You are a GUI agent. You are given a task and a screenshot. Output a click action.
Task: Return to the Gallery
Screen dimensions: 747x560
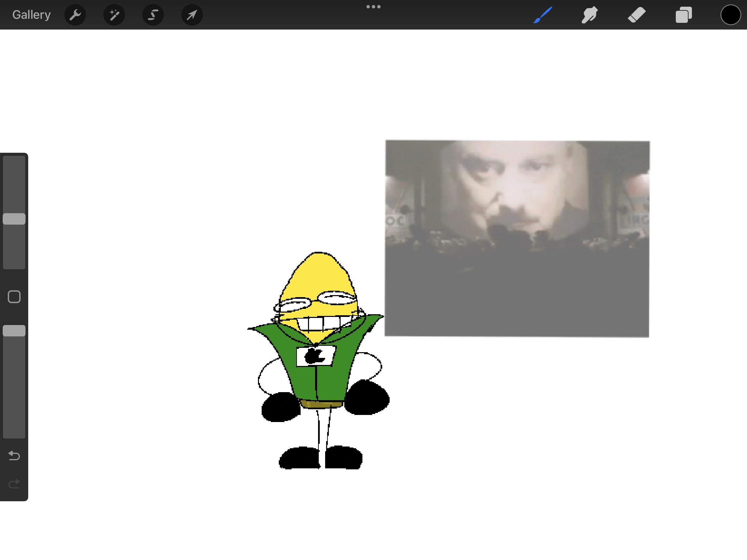[31, 14]
